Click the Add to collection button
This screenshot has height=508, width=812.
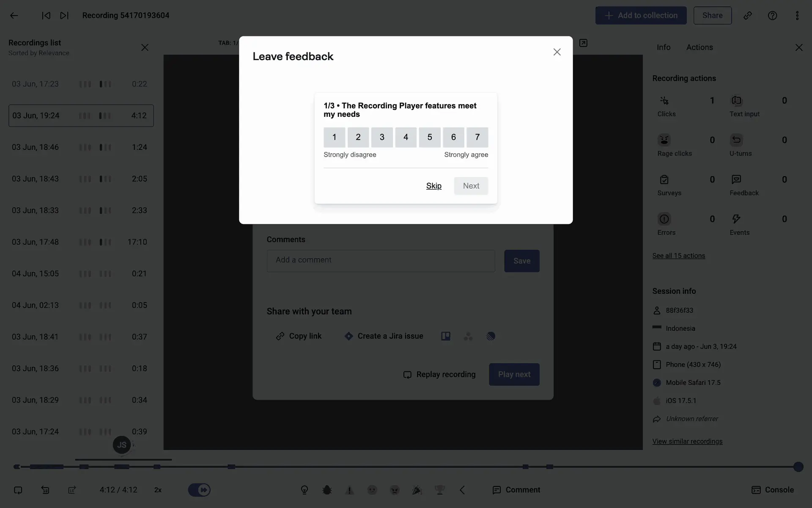(641, 16)
